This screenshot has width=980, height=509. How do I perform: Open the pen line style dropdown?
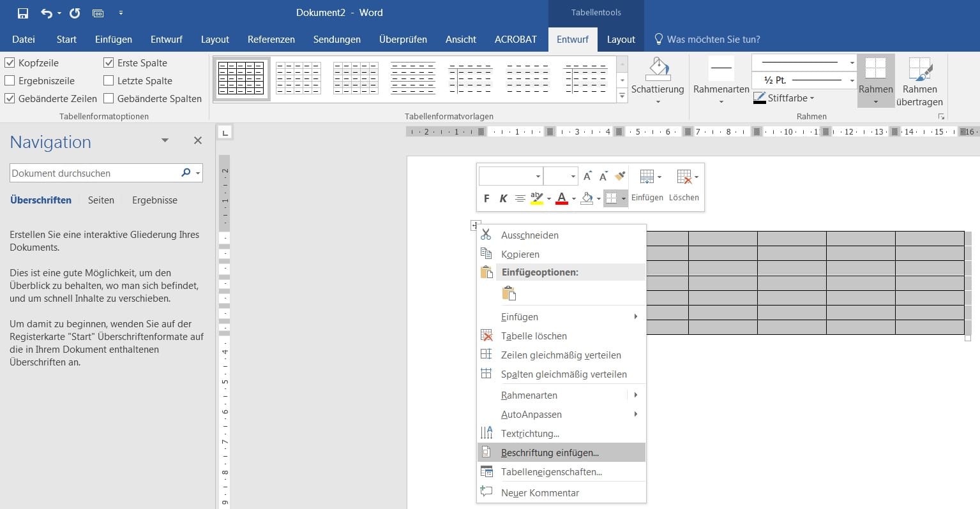852,63
